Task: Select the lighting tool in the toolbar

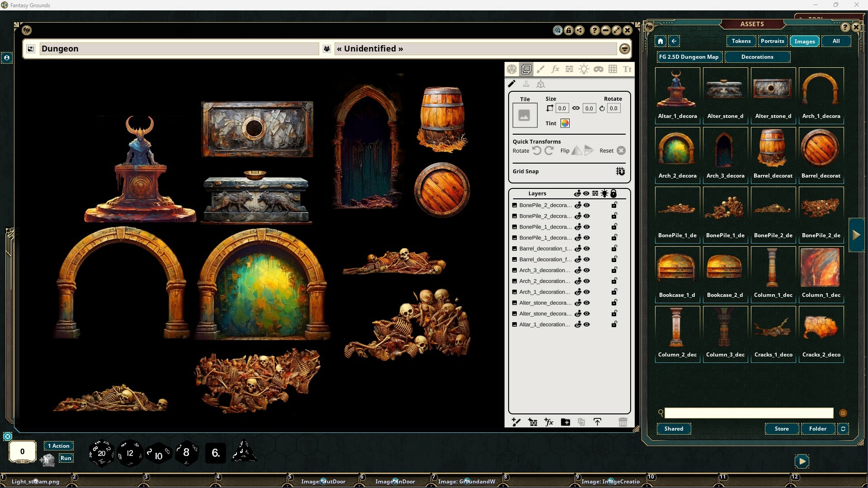Action: pos(584,69)
